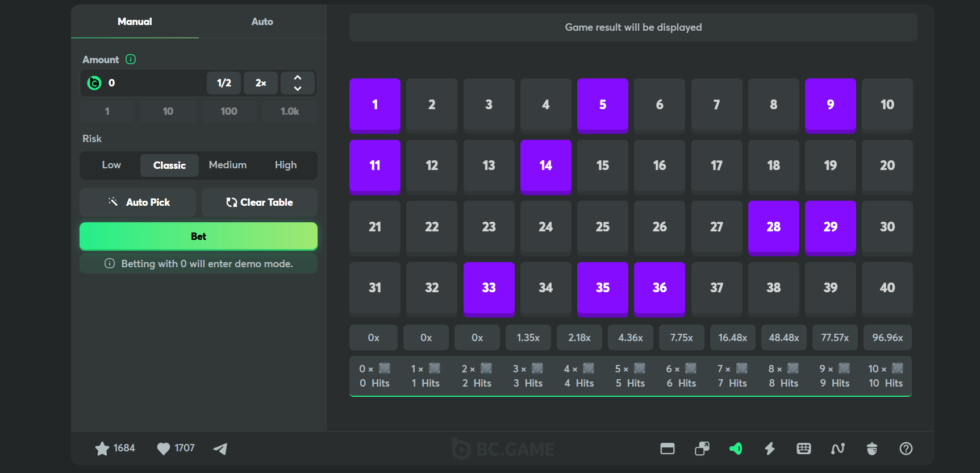Open the help question mark icon
Screen dimensions: 980x473
(x=906, y=449)
